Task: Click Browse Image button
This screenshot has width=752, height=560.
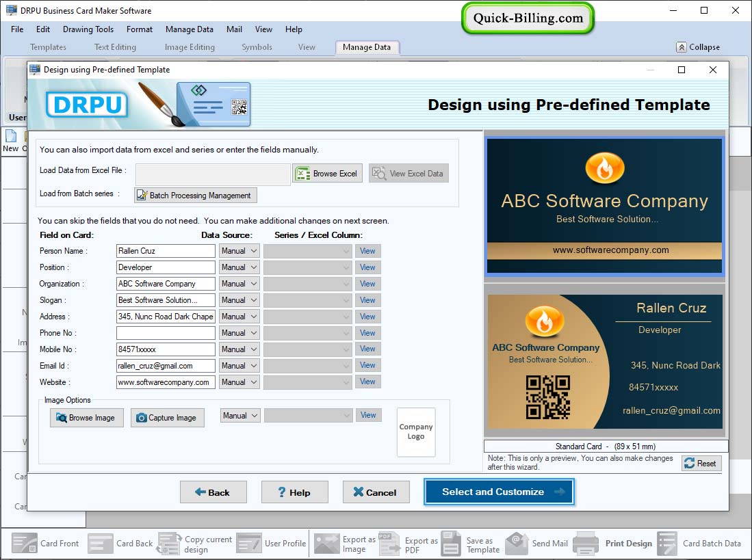Action: 86,418
